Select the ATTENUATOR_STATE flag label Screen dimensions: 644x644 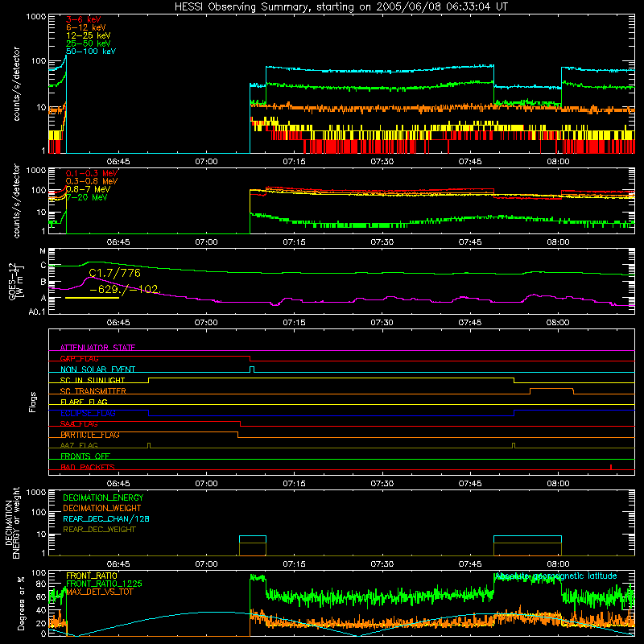[97, 348]
